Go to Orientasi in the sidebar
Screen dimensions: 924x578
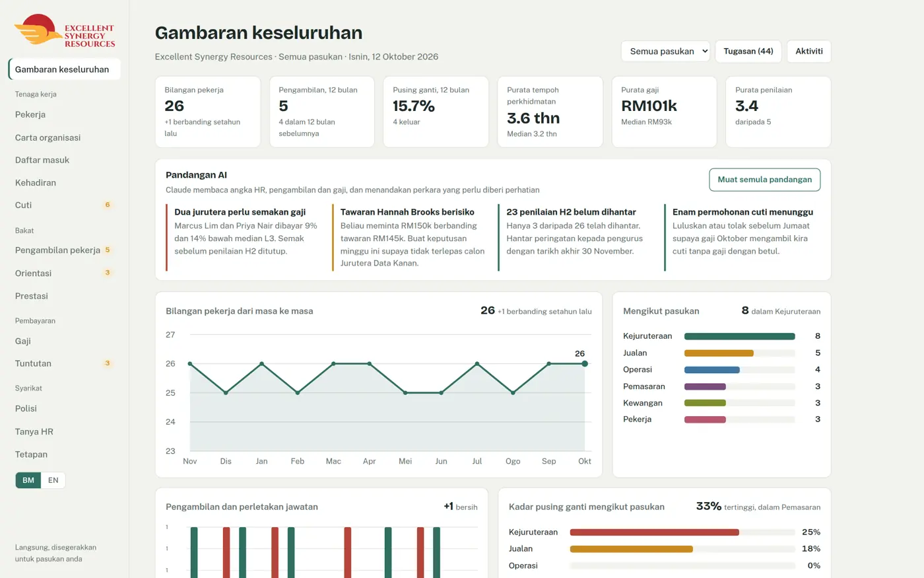pos(64,273)
